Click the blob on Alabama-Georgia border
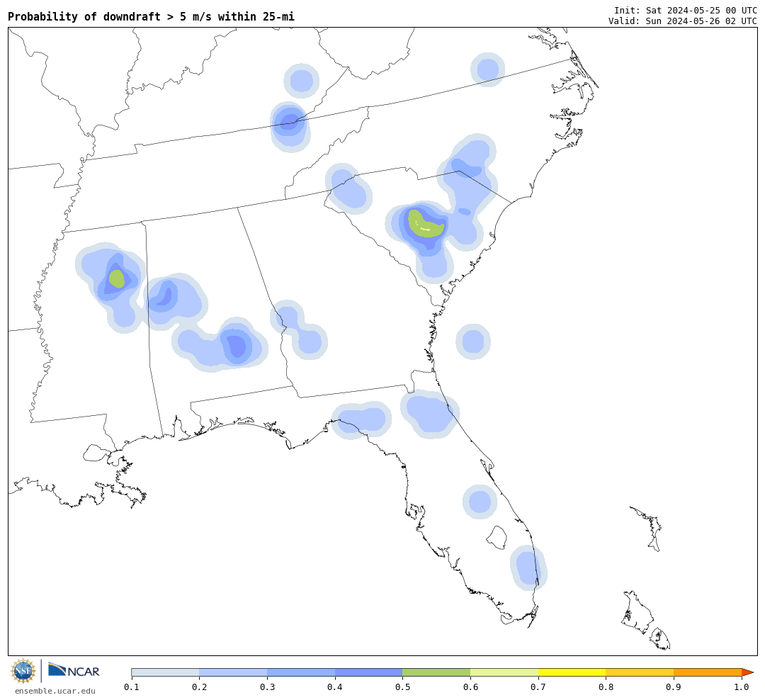This screenshot has width=765, height=700. click(x=298, y=330)
